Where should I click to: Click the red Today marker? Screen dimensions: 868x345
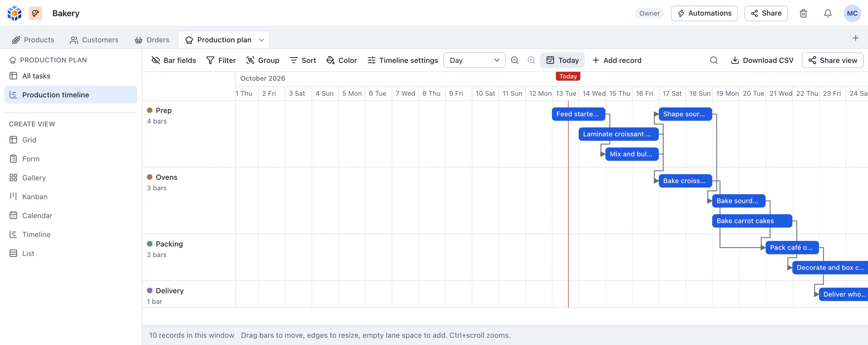pos(568,76)
